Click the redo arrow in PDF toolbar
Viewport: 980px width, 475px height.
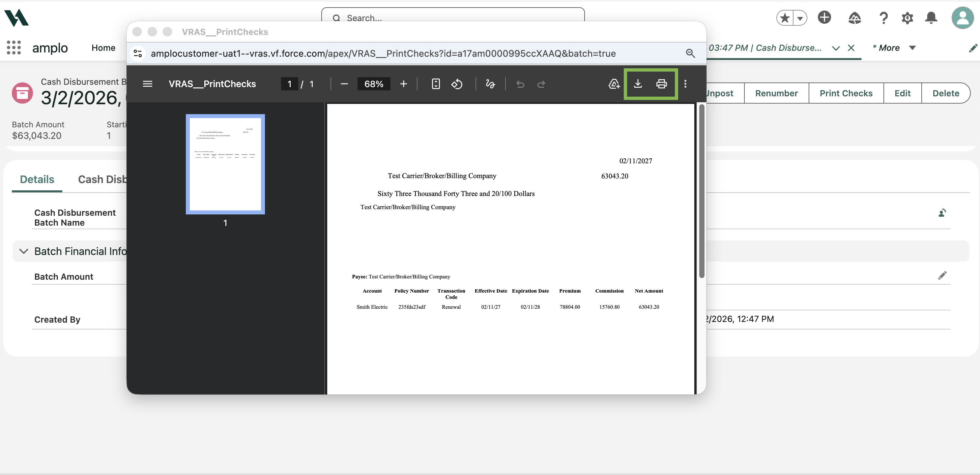click(x=541, y=84)
